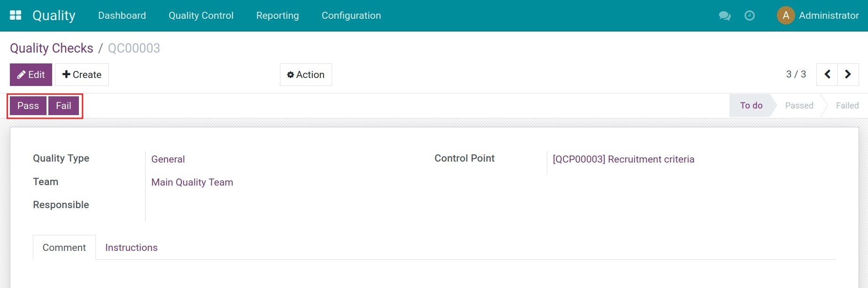Open the Quality Control menu
This screenshot has height=288, width=868.
201,16
